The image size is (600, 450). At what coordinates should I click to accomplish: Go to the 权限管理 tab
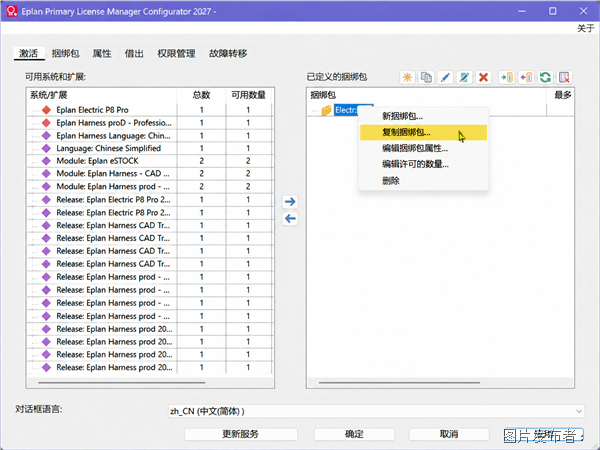pos(176,53)
